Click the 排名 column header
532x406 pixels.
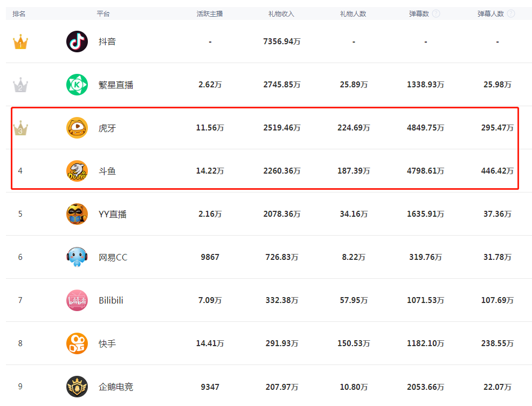[19, 14]
